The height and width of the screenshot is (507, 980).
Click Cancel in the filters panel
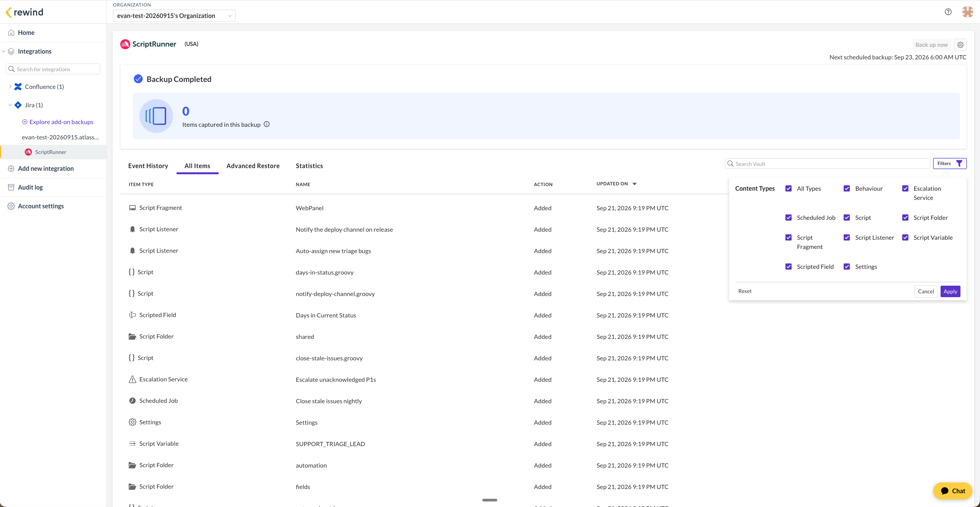click(926, 291)
